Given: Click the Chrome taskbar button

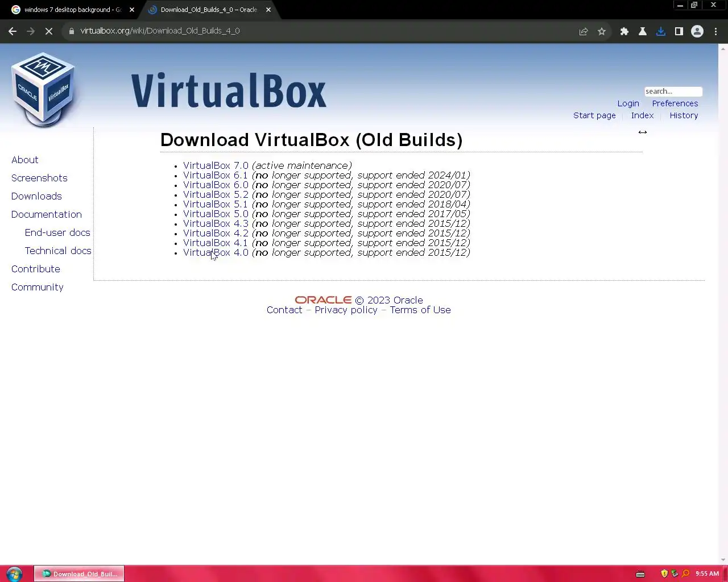Looking at the screenshot, I should coord(79,573).
